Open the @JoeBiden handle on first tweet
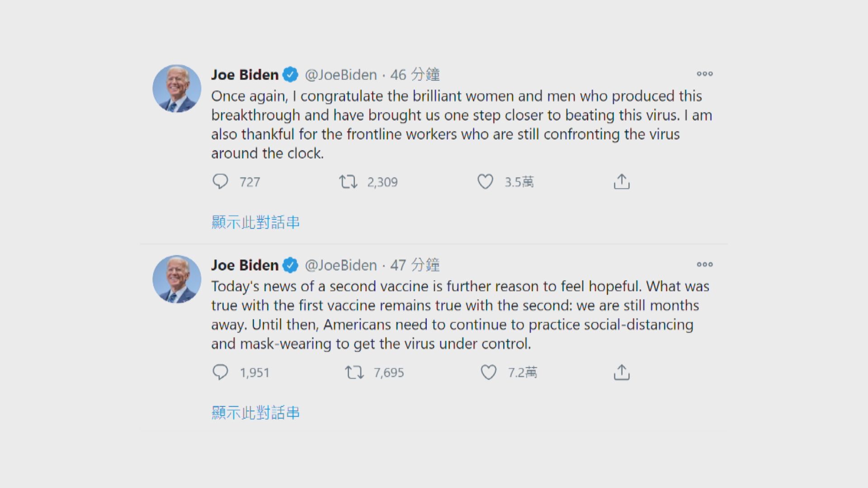Screen dimensions: 868x488 341,75
